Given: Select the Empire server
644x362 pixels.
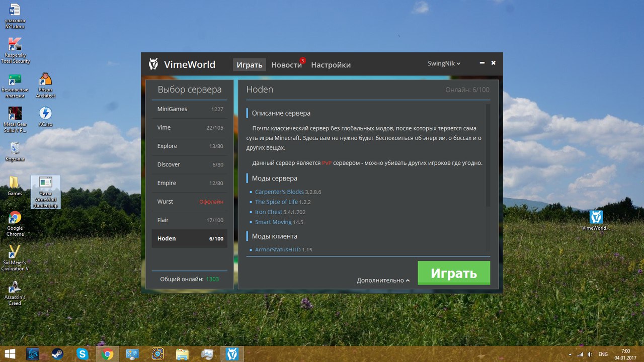Looking at the screenshot, I should [190, 183].
